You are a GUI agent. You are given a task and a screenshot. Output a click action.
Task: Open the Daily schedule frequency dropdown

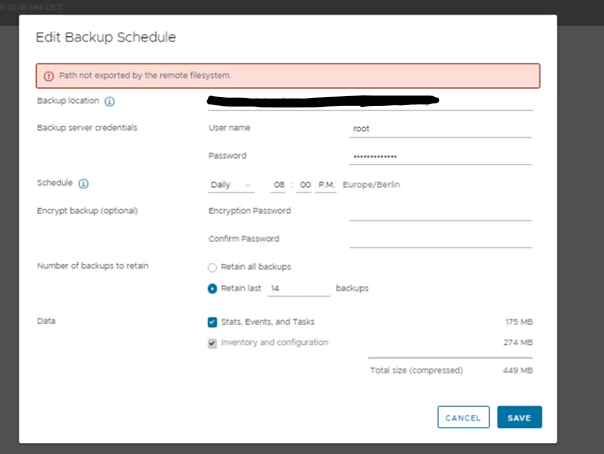(231, 185)
